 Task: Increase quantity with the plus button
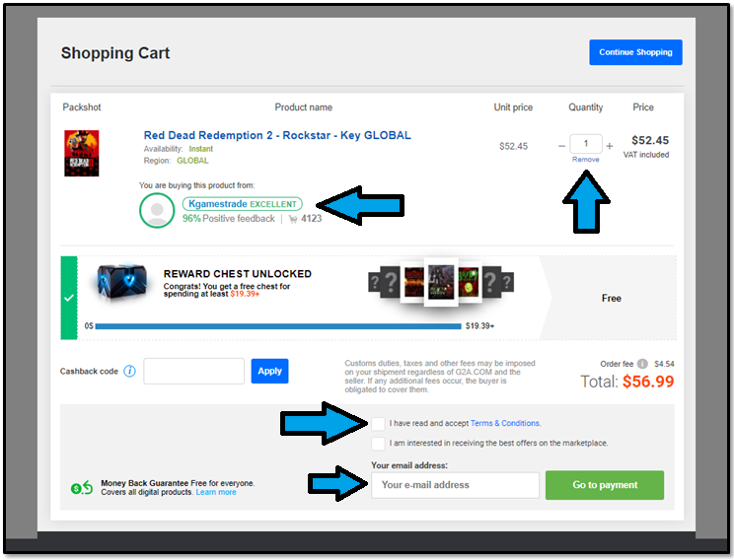click(x=610, y=146)
